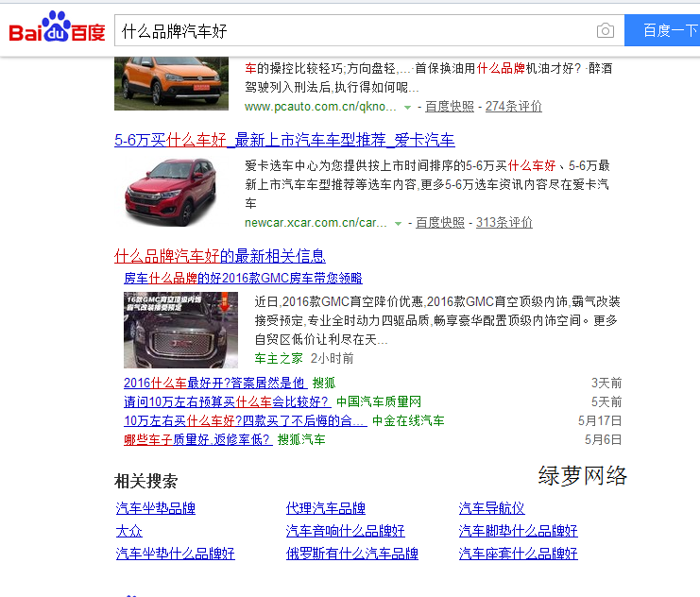Open news 房车什么品牌的好2016款GMC房车带您领略
Screen dimensions: 700x597
(243, 278)
